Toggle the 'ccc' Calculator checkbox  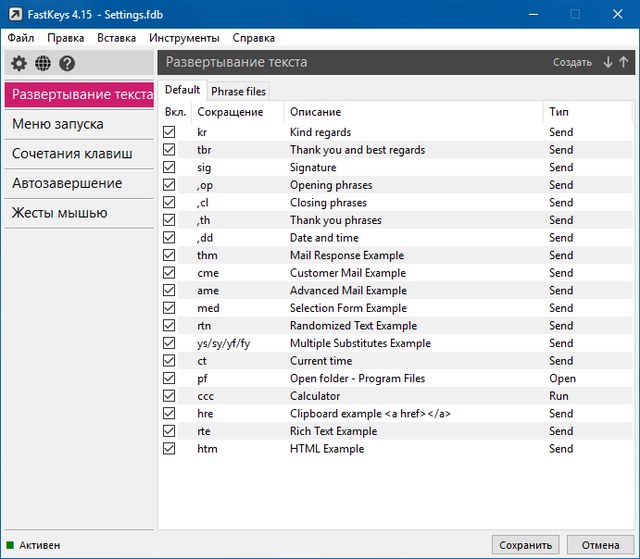coord(169,396)
